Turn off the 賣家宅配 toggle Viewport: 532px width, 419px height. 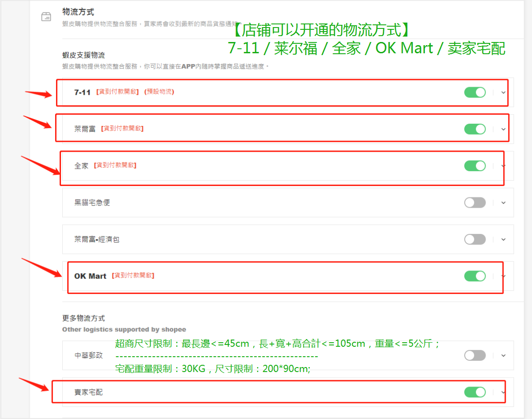[475, 392]
